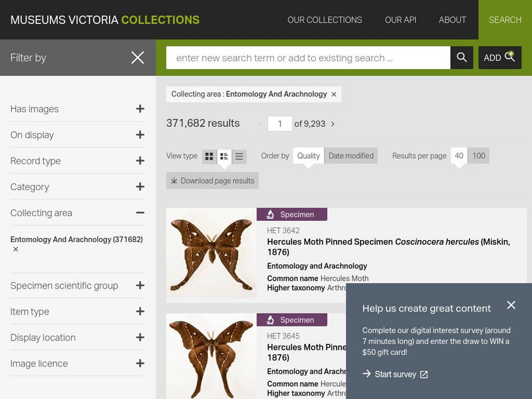Screen dimensions: 532x399
Task: Open Hercules Moth Pinned Specimen HET 3642 title
Action: 388,247
